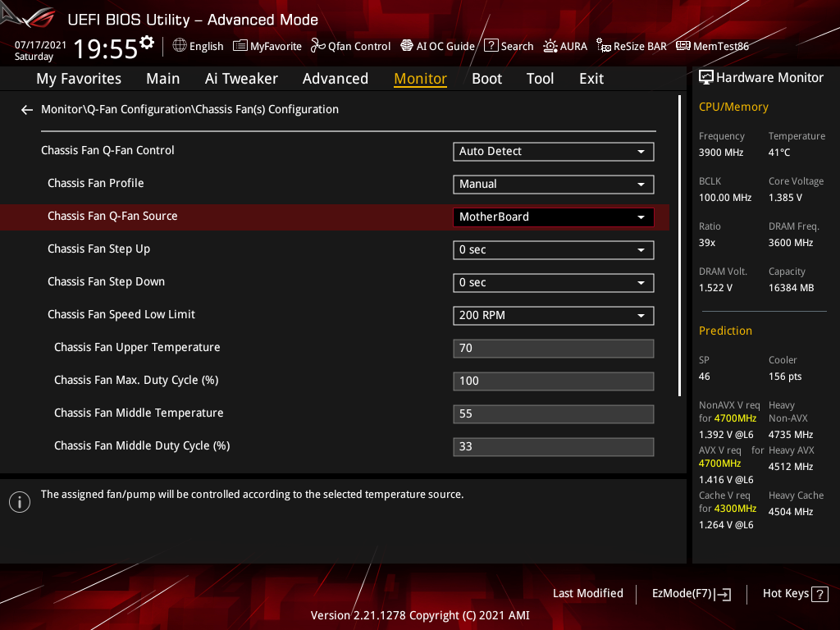This screenshot has height=630, width=840.
Task: Click the 156 pts cooler value
Action: (x=785, y=377)
